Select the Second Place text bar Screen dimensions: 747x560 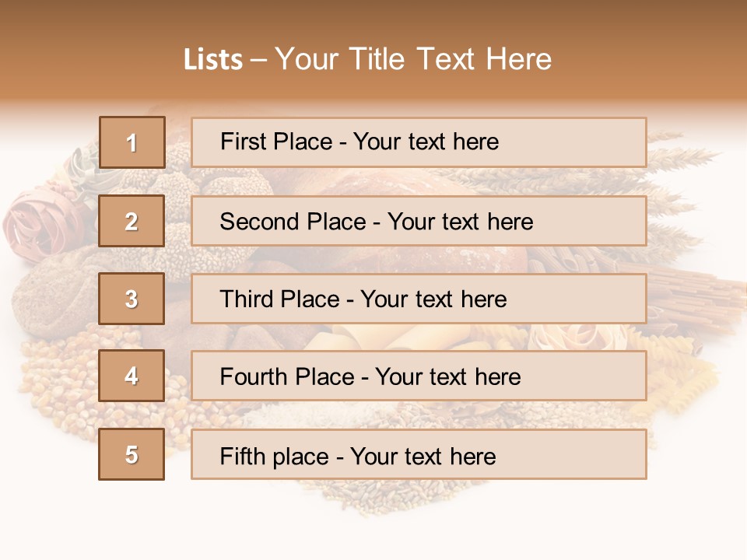[419, 222]
